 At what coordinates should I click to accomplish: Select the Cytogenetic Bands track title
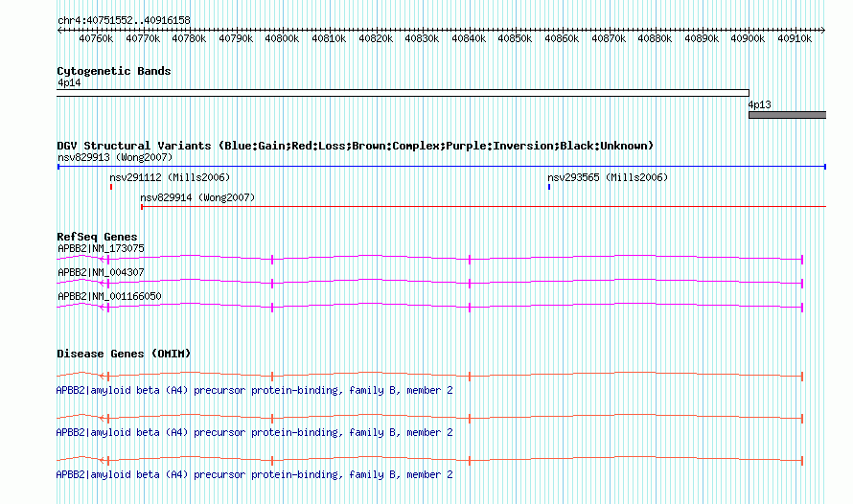coord(114,71)
